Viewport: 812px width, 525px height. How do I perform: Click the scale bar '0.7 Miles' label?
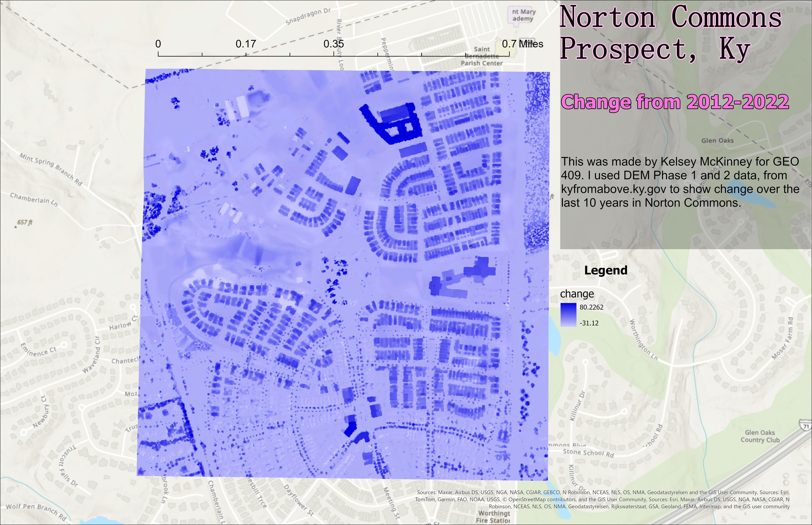(522, 44)
